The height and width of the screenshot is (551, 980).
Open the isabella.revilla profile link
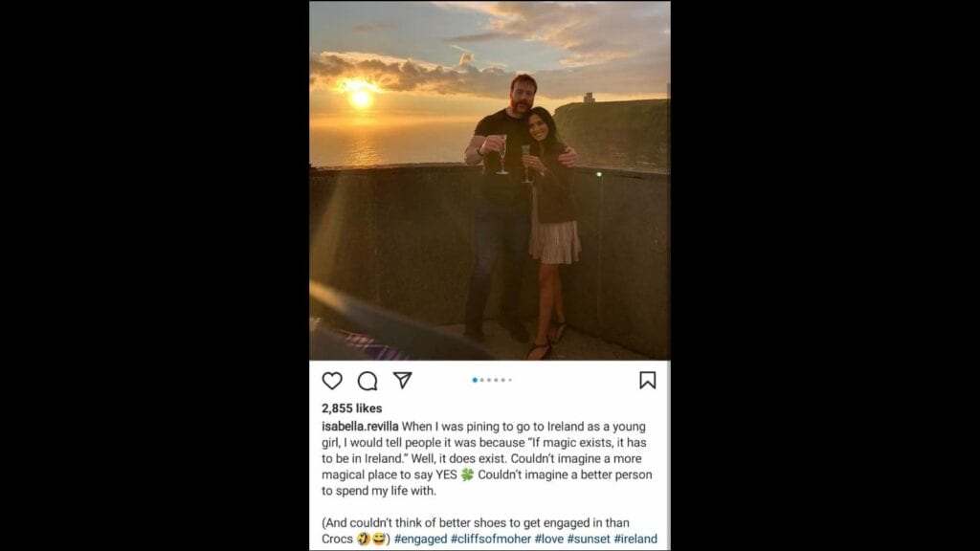(360, 427)
